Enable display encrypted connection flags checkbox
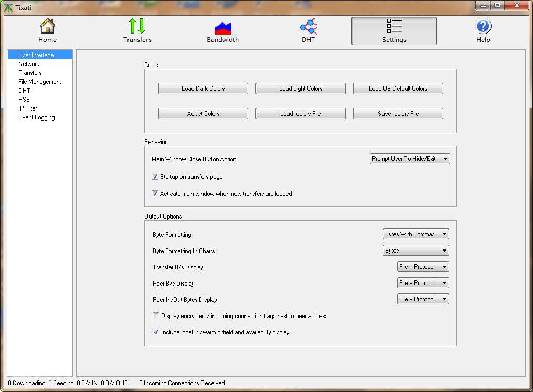 [156, 316]
